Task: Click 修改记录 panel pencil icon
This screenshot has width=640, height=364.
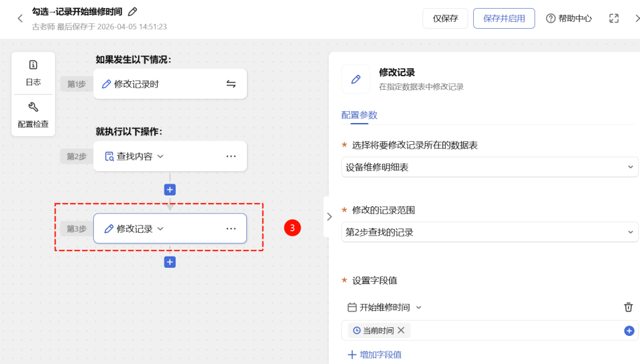Action: pyautogui.click(x=356, y=79)
